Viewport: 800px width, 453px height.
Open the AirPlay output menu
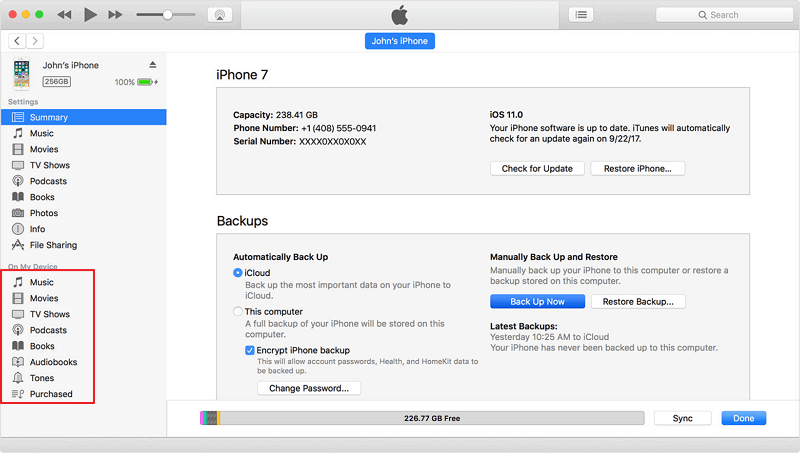pyautogui.click(x=220, y=15)
